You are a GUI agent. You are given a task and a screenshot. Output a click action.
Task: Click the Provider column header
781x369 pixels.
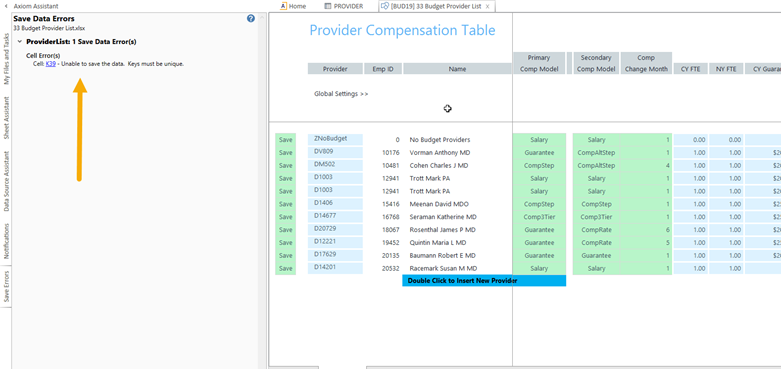pyautogui.click(x=335, y=69)
